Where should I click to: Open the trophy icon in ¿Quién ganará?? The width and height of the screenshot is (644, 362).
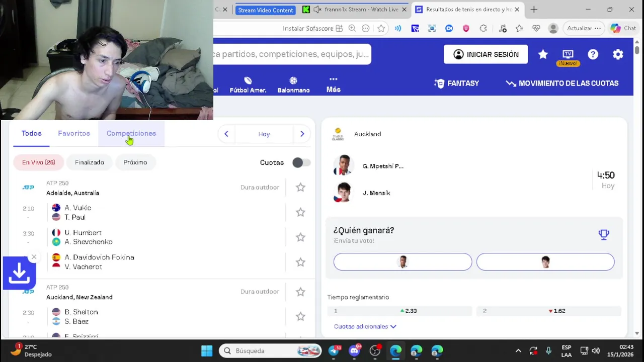click(604, 234)
